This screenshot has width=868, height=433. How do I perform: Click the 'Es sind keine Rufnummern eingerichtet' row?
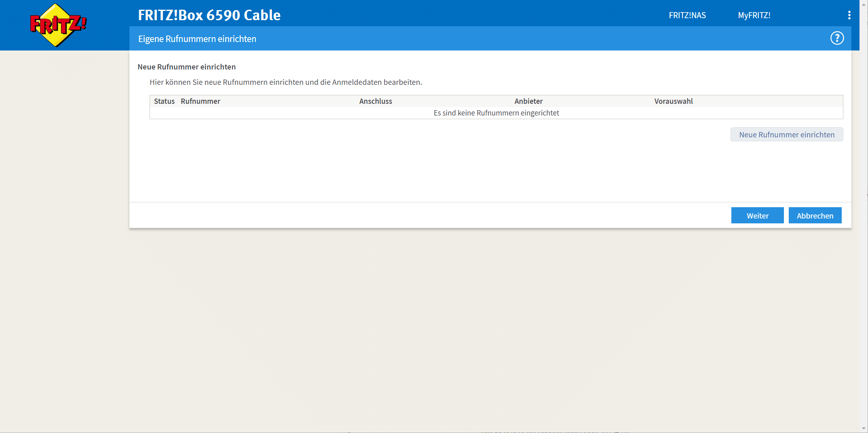point(496,113)
